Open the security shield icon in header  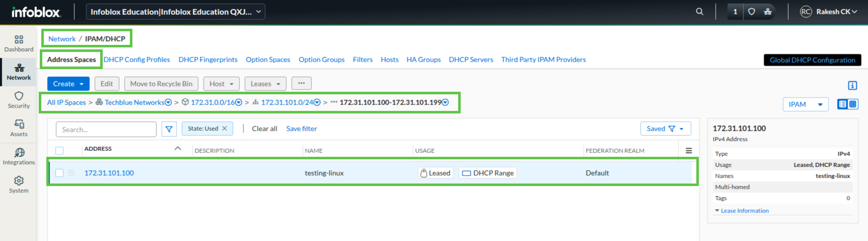751,12
